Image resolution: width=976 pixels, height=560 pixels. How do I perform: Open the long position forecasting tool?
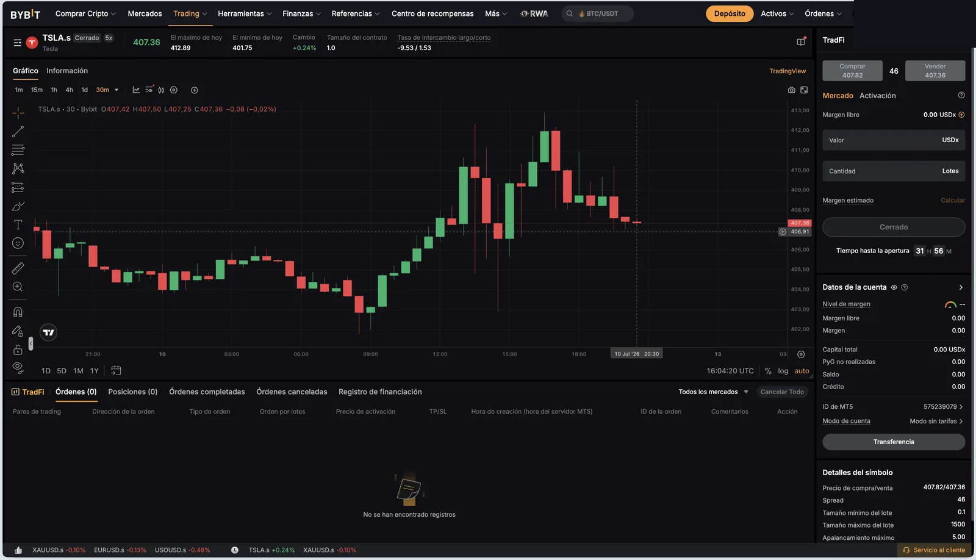pyautogui.click(x=18, y=187)
